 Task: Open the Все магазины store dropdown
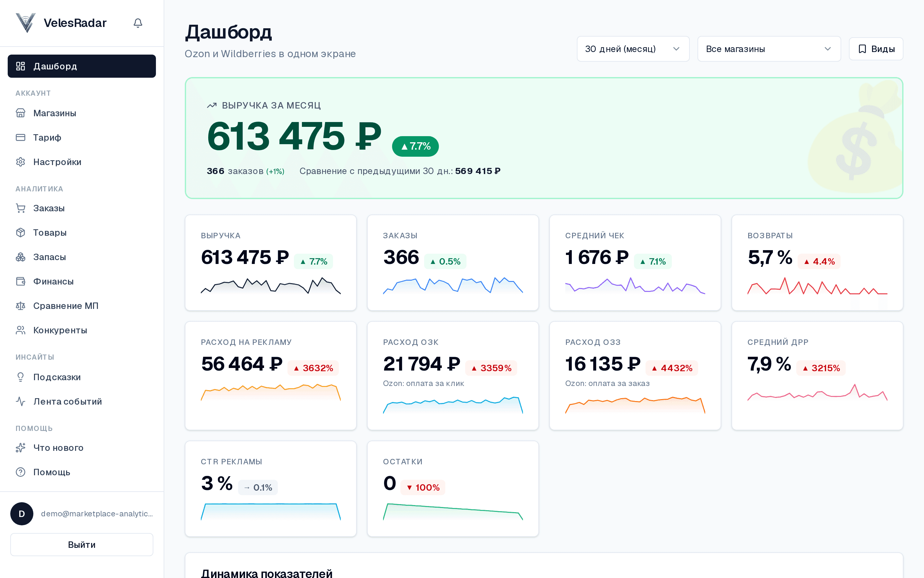769,49
